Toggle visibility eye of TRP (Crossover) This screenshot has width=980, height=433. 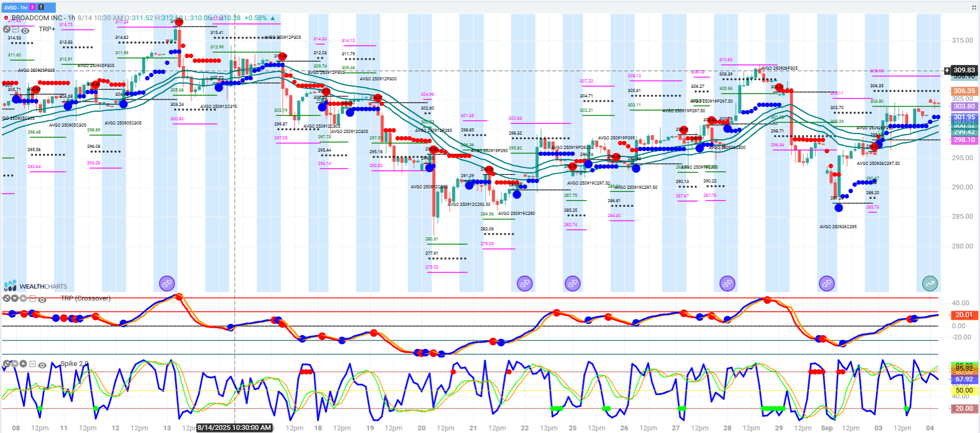[42, 299]
